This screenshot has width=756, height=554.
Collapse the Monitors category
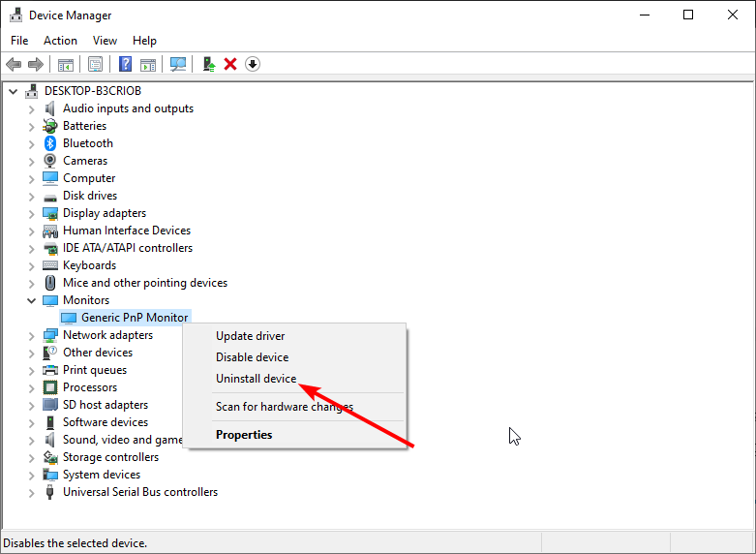tap(31, 300)
